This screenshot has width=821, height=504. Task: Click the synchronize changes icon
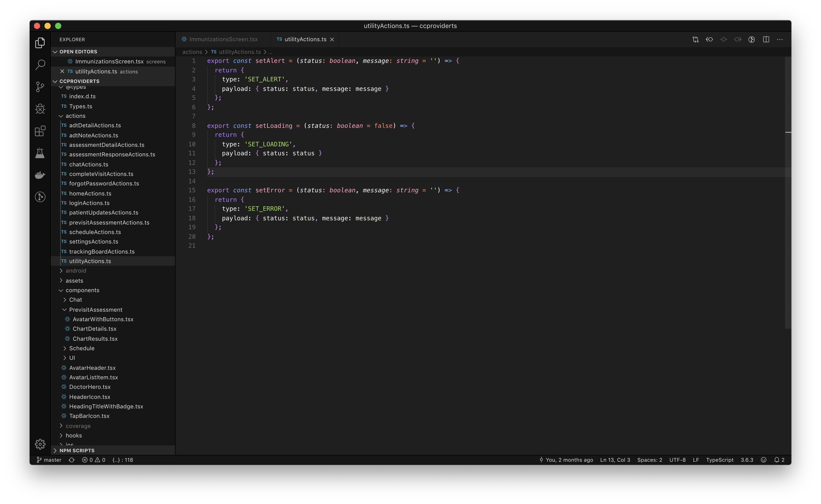point(71,460)
